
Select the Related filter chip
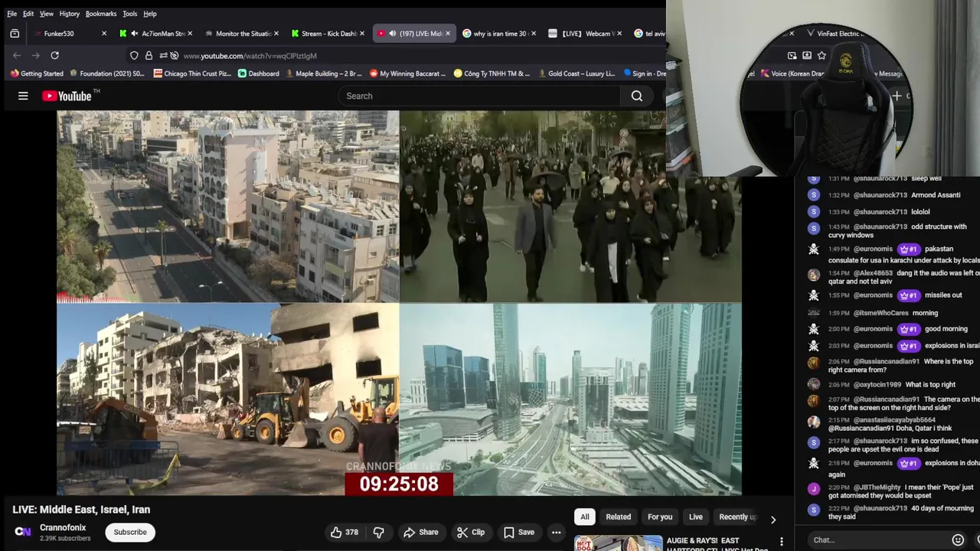coord(619,517)
